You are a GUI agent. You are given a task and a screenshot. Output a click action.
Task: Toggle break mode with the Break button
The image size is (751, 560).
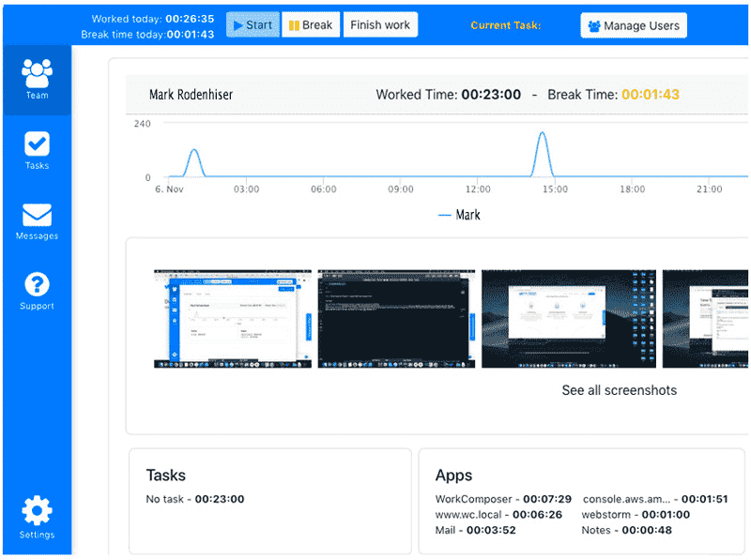pos(310,24)
